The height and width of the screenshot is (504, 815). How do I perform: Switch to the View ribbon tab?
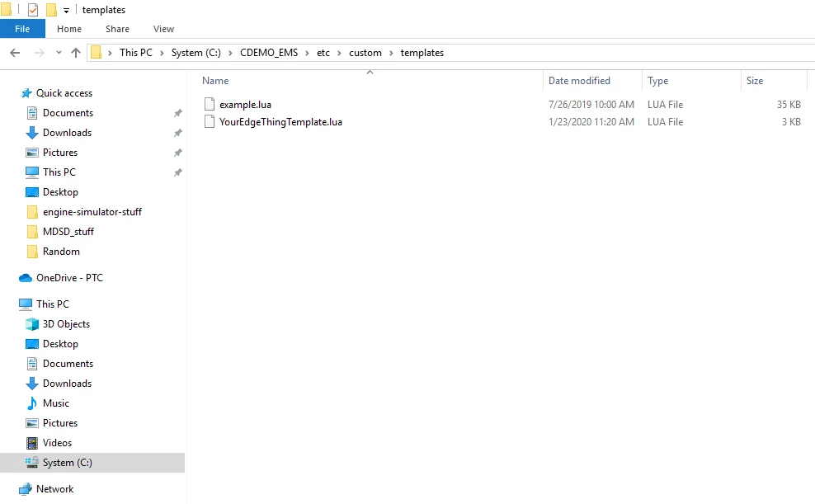(x=163, y=28)
